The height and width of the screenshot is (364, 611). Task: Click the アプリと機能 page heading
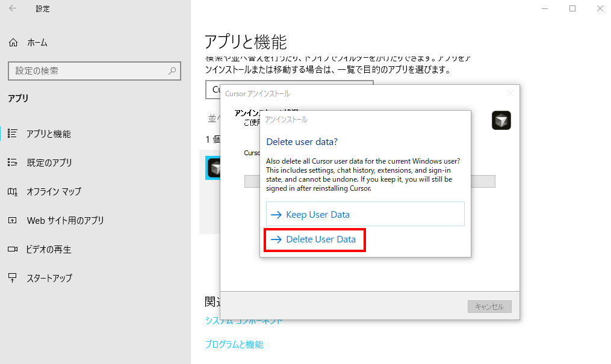click(246, 42)
